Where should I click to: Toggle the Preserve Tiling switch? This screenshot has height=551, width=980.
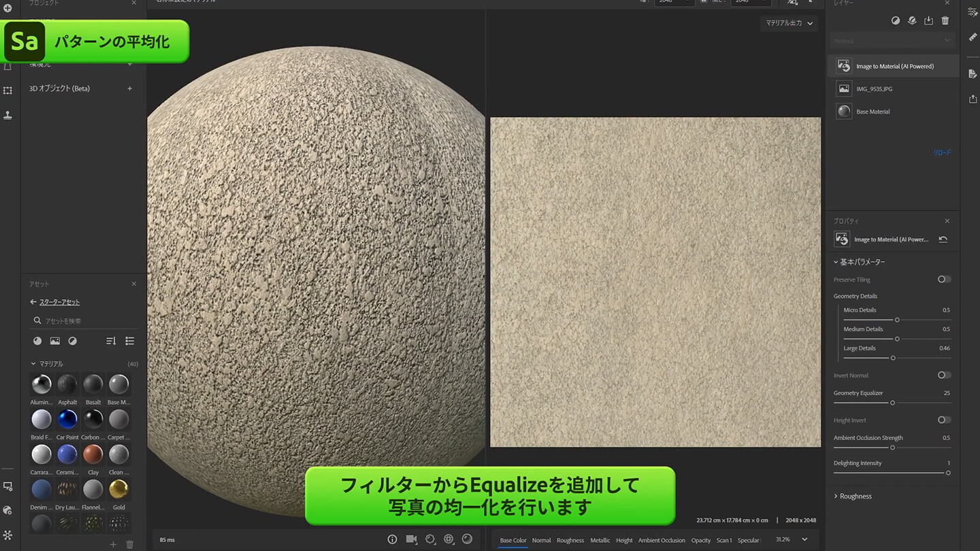[x=944, y=280]
